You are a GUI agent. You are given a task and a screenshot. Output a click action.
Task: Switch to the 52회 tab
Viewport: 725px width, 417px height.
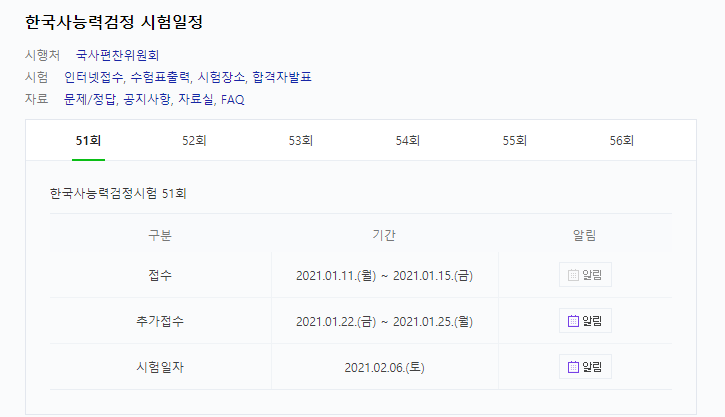click(x=194, y=141)
